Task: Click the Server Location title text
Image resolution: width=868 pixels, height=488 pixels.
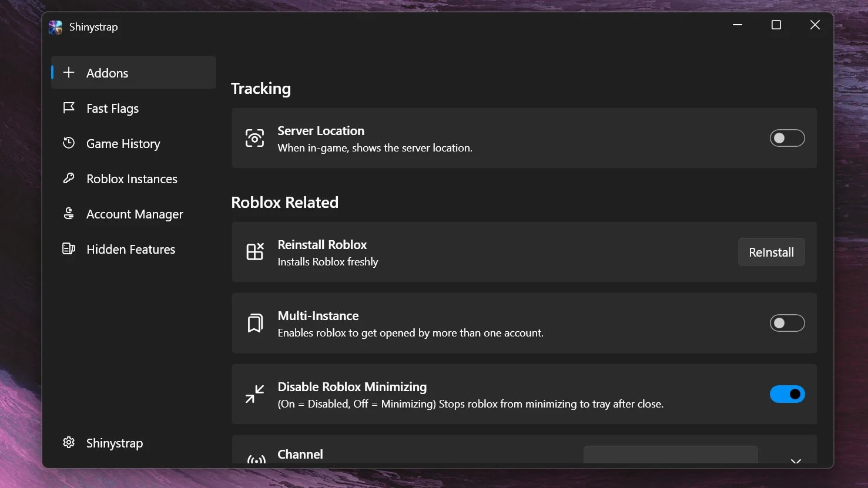Action: coord(321,130)
